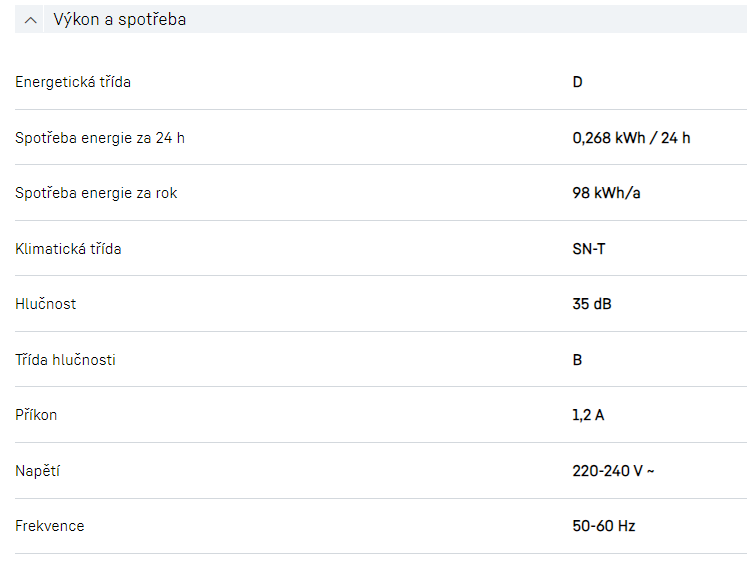747x562 pixels.
Task: Click the noise level value "35 dB"
Action: 592,304
